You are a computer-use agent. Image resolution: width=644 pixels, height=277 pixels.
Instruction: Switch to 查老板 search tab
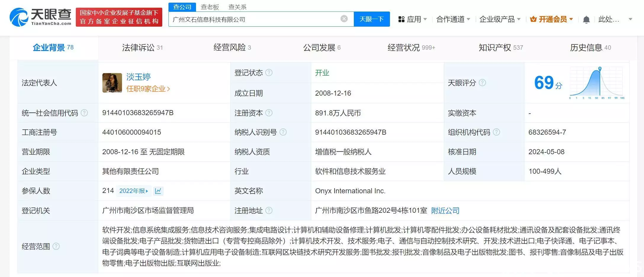pyautogui.click(x=210, y=7)
